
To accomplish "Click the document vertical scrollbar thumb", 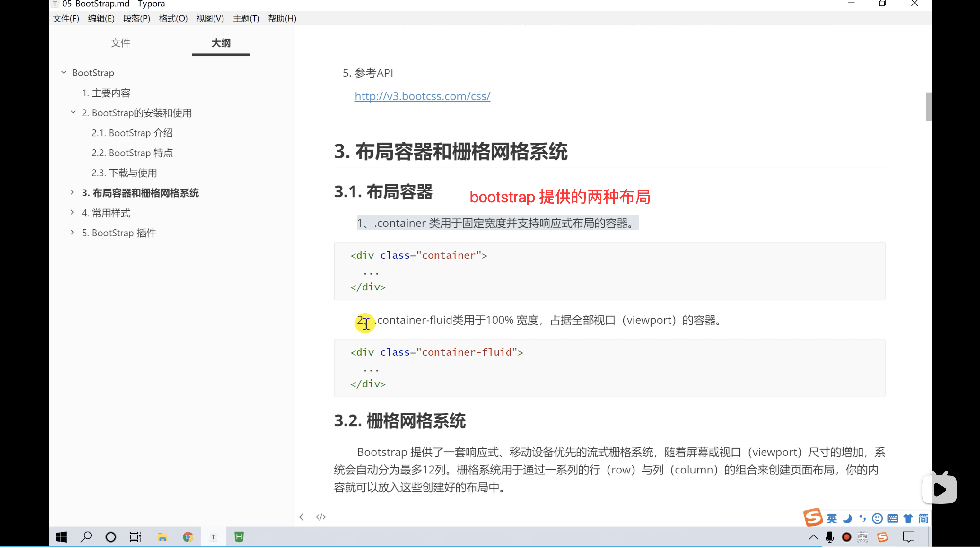I will pyautogui.click(x=928, y=107).
